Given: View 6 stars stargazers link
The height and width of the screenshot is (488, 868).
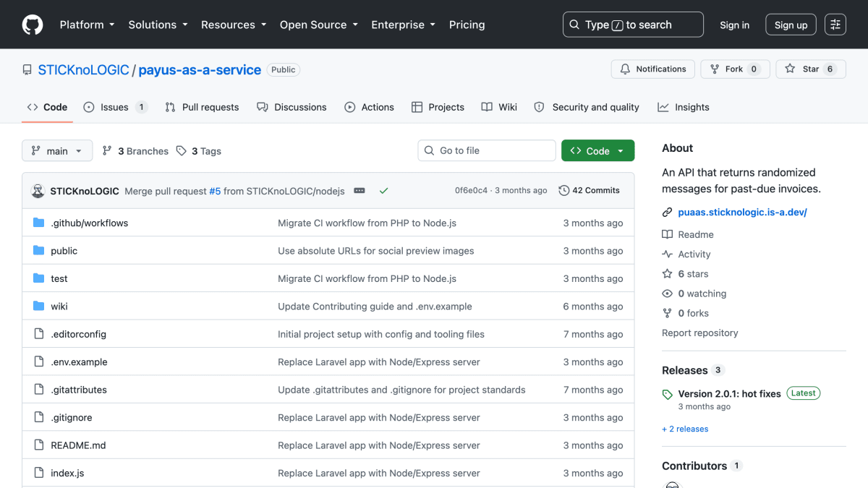Looking at the screenshot, I should [685, 274].
